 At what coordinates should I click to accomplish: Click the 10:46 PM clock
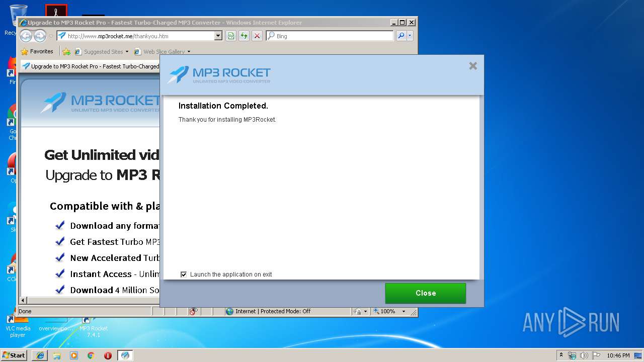pyautogui.click(x=618, y=355)
